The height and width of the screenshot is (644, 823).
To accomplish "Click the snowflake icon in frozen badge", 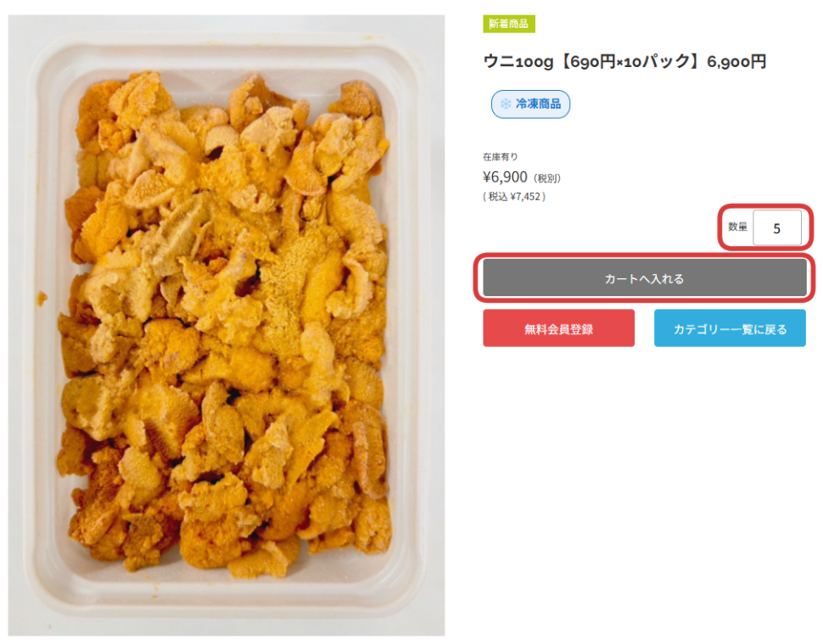I will pos(505,104).
